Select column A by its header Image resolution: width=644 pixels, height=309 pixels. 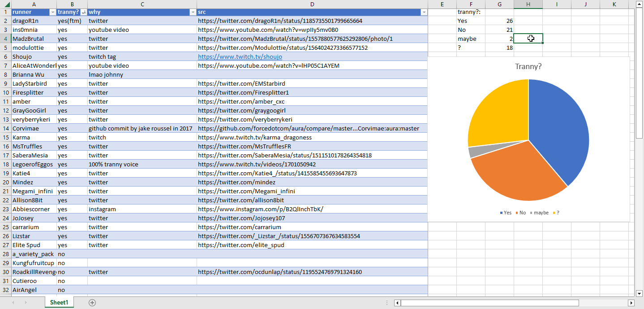pos(34,4)
